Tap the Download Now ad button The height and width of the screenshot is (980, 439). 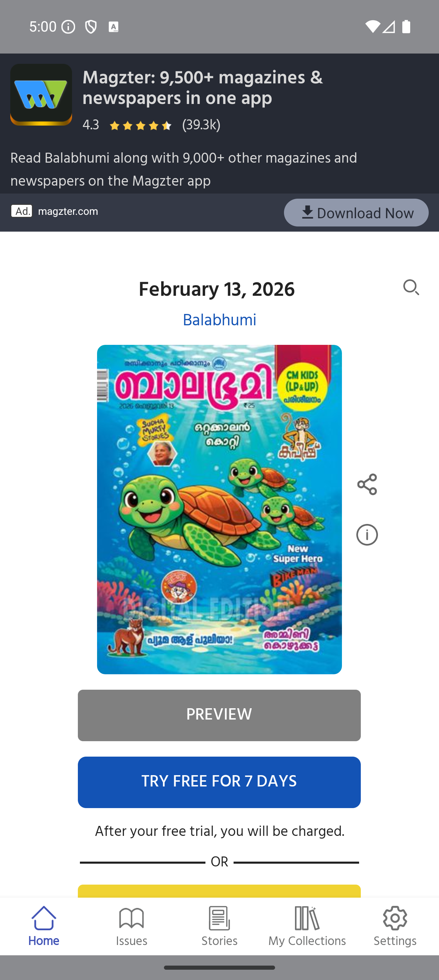tap(356, 213)
